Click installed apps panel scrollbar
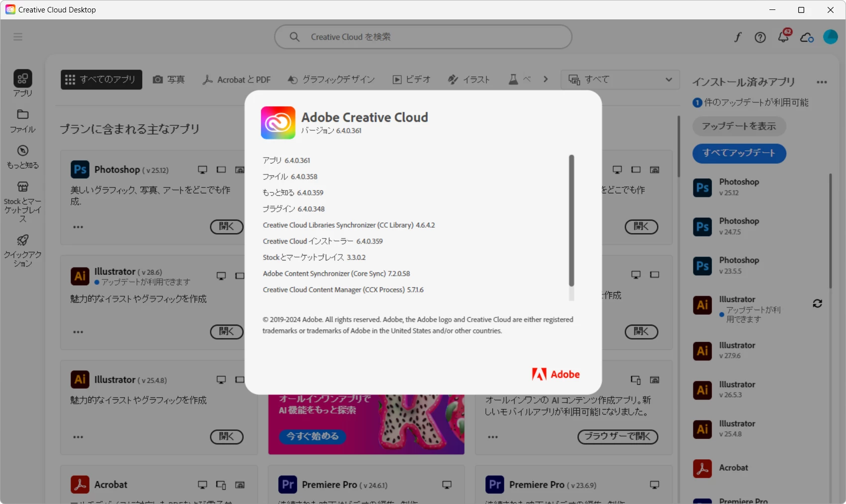 coord(830,231)
